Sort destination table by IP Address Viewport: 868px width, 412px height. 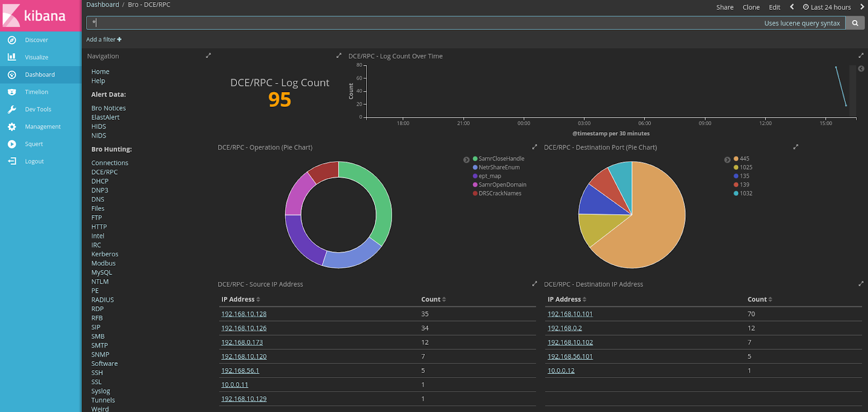567,300
